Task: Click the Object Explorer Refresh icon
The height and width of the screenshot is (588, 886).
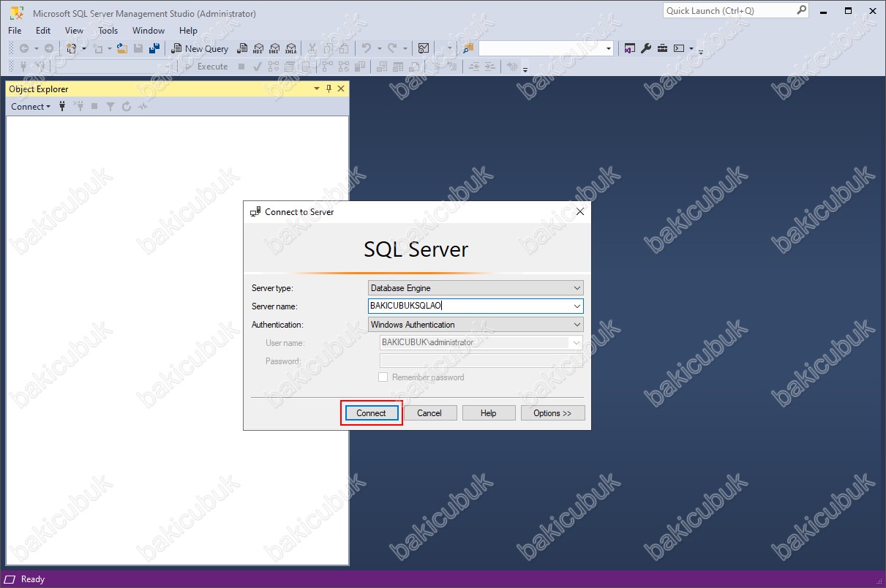Action: tap(127, 107)
